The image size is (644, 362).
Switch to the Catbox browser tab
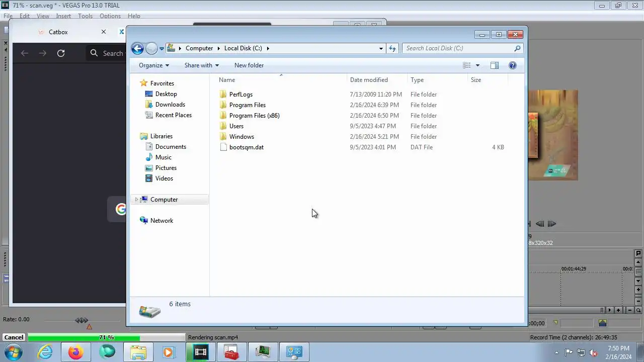point(58,32)
